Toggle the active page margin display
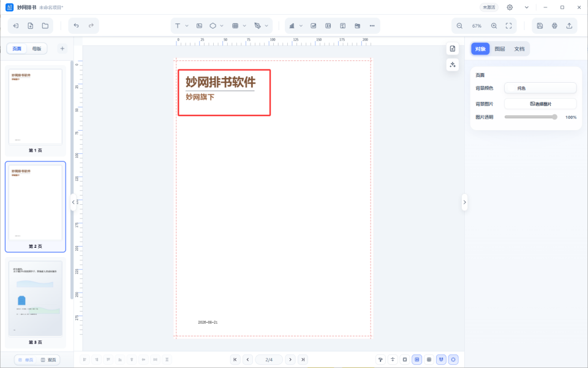588x368 pixels. 417,359
